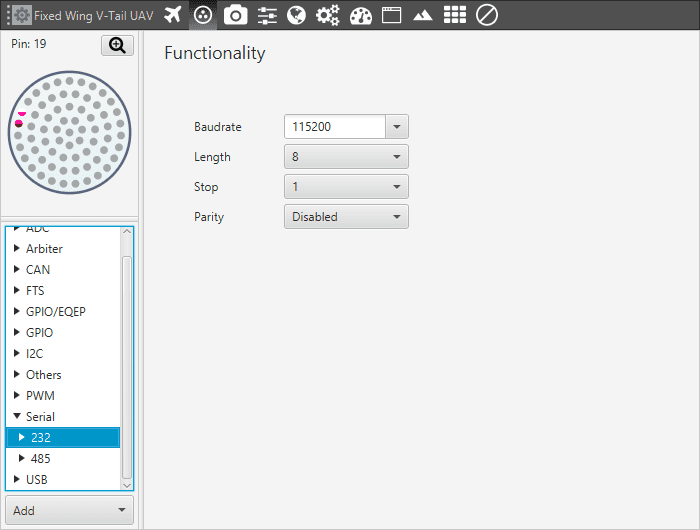Open the Stop bits dropdown
The height and width of the screenshot is (530, 700).
pos(346,187)
